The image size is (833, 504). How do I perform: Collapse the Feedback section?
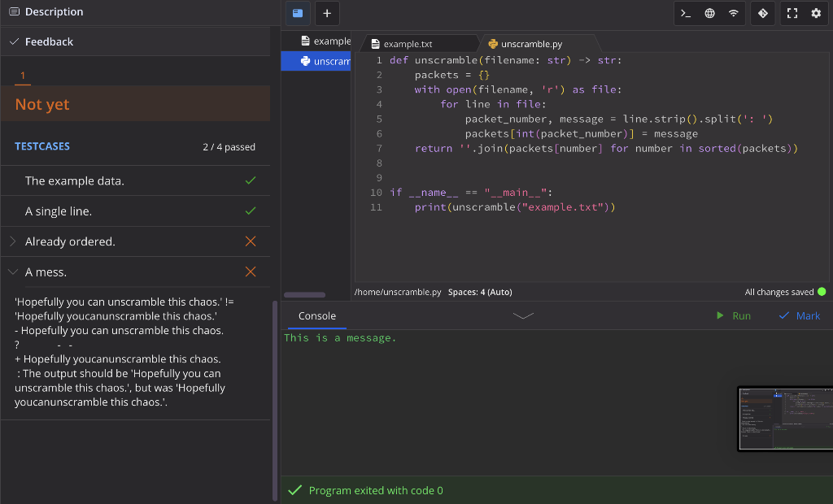tap(14, 41)
